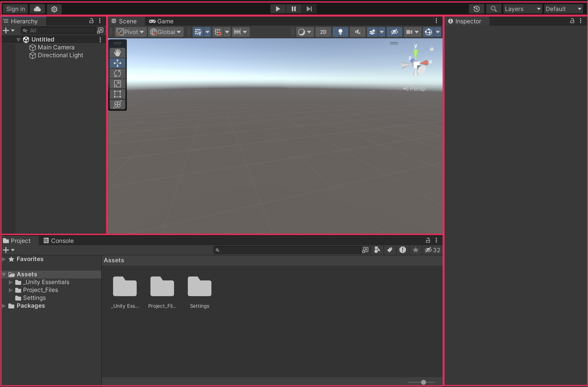Viewport: 588px width, 387px height.
Task: Select the Rotate tool
Action: 117,73
